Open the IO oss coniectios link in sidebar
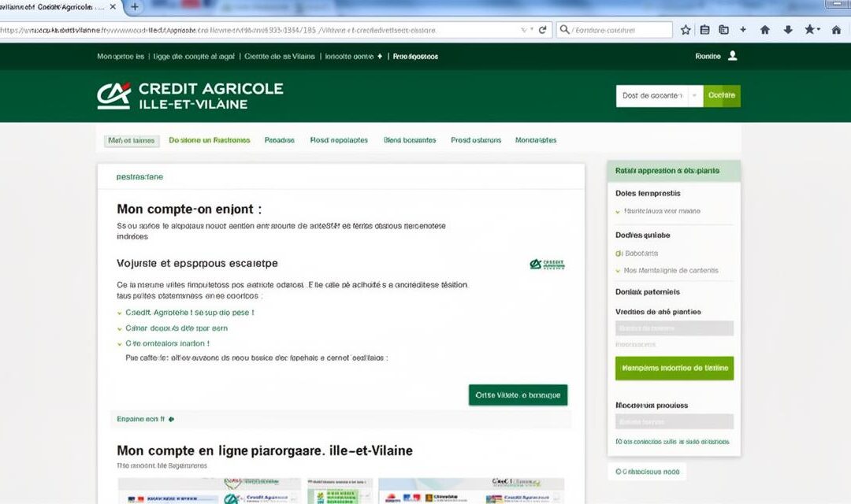This screenshot has width=851, height=504. pyautogui.click(x=672, y=442)
